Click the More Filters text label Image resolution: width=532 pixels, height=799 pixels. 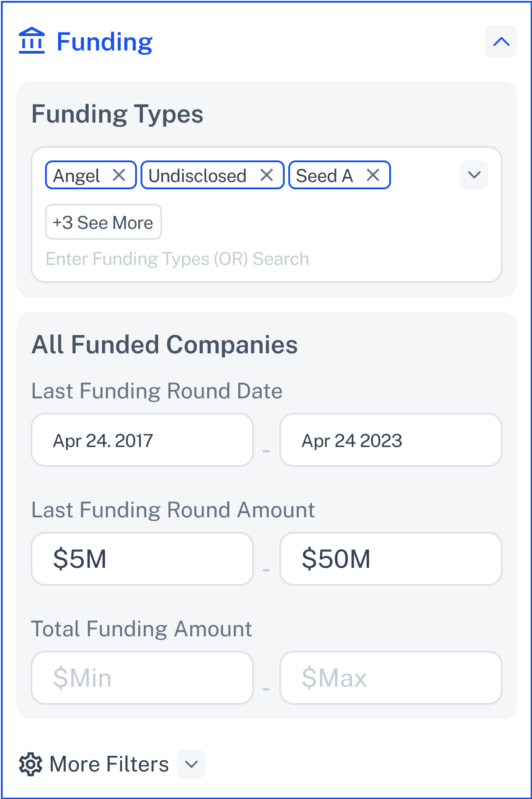109,764
